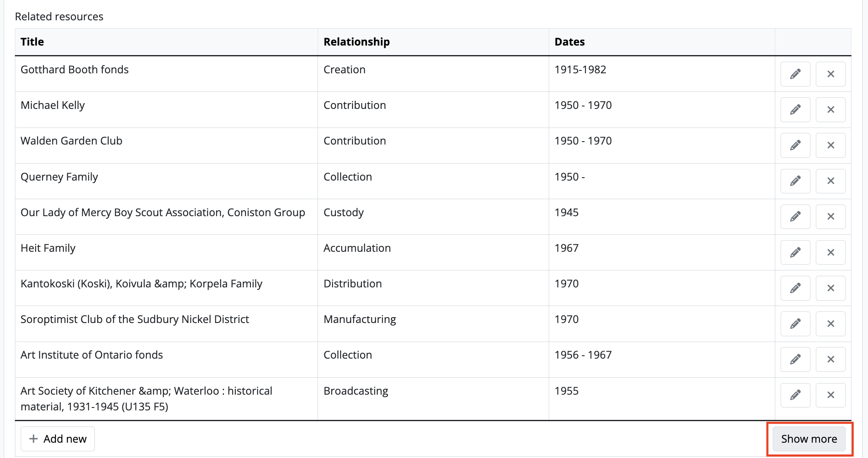Screen dimensions: 868x458
Task: Click Add new button
Action: pyautogui.click(x=58, y=439)
